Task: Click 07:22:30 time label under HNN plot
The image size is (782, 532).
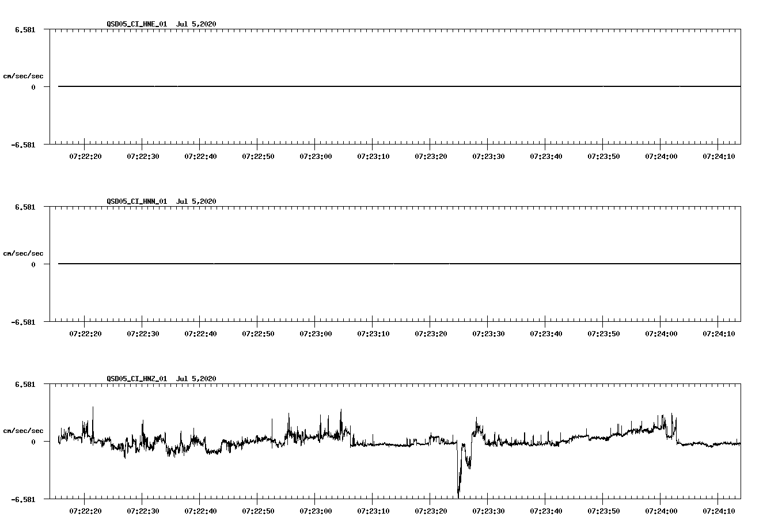Action: [143, 333]
